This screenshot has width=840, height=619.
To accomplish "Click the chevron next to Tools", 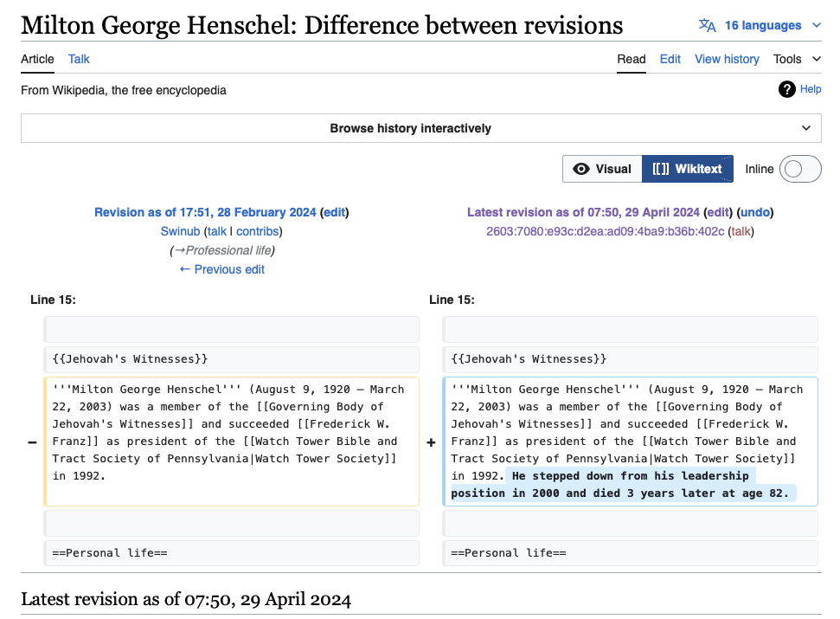I will click(817, 59).
